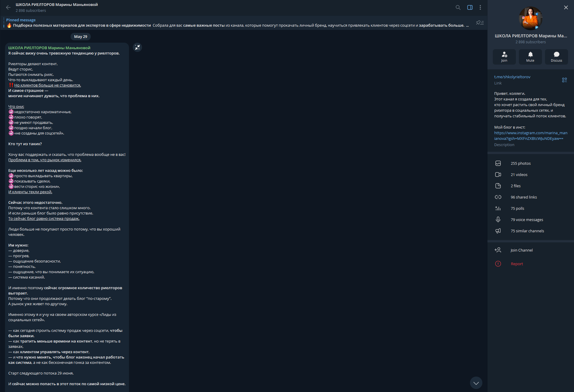The height and width of the screenshot is (392, 574).
Task: Click the '2 898 subscribers' text in header
Action: pos(31,11)
